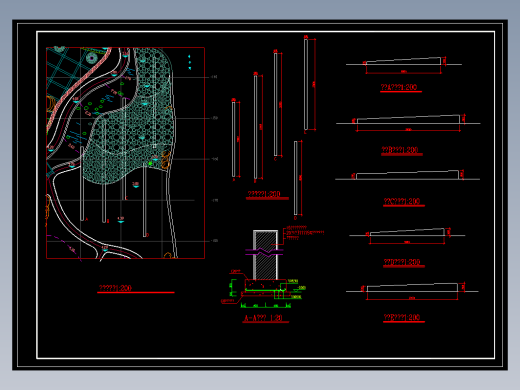Select the ??C???1:200 section title
This screenshot has height=390, width=520.
coord(402,201)
